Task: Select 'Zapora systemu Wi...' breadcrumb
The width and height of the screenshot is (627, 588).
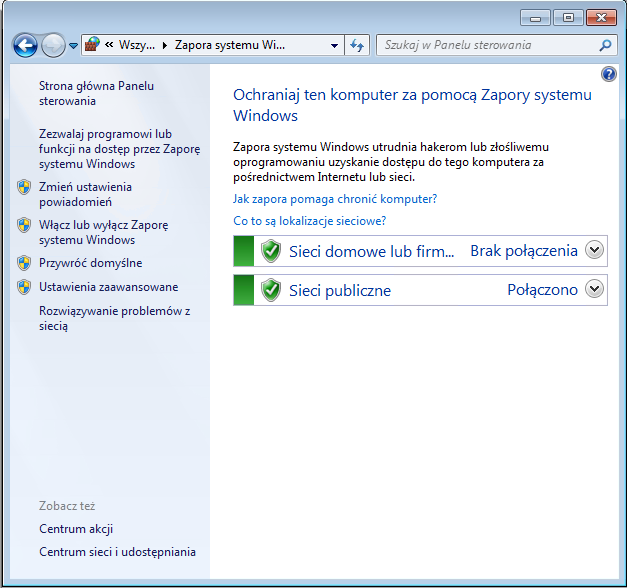Action: coord(230,45)
